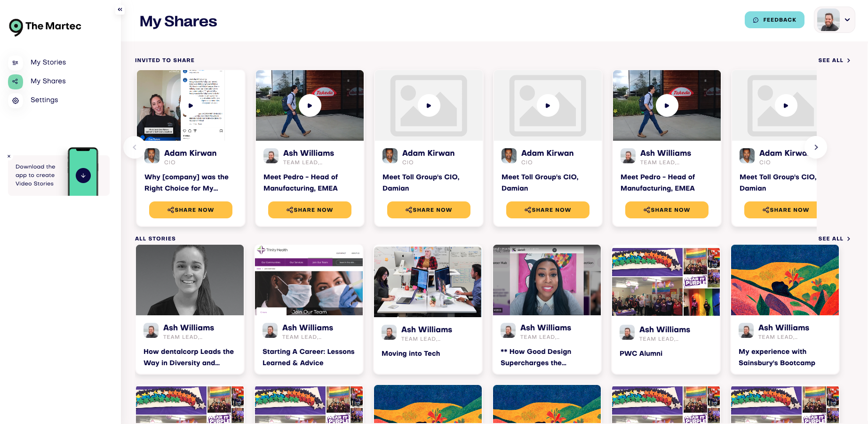Screen dimensions: 868x424
Task: Advance the Invited to Share carousel
Action: click(816, 147)
